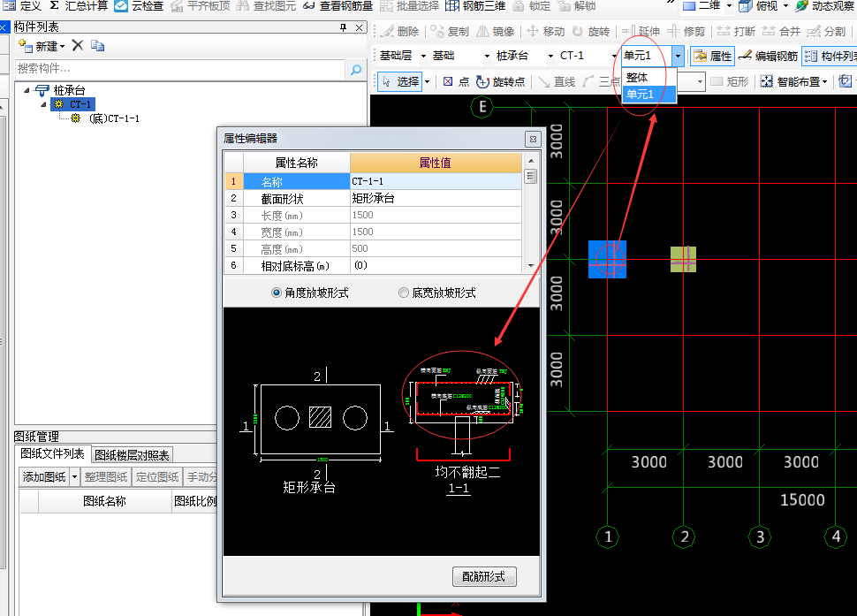
Task: Choose 单元1 in unit dropdown list
Action: [649, 95]
